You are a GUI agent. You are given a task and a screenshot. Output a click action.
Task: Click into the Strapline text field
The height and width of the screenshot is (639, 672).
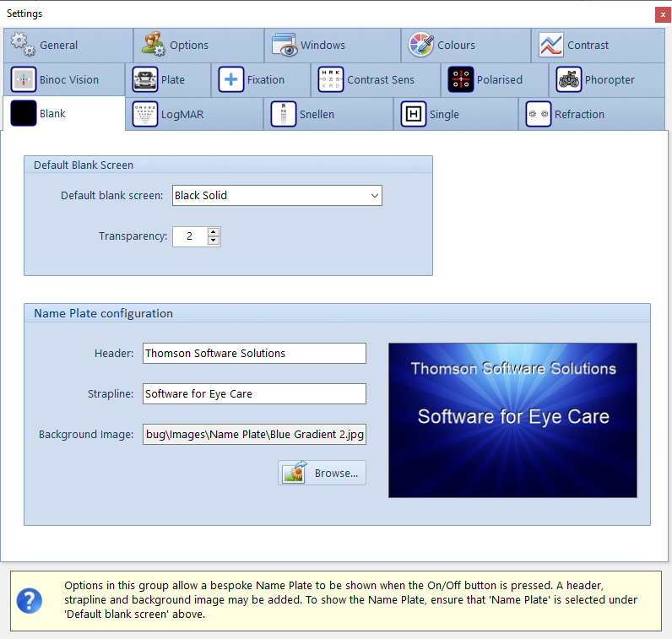(x=254, y=393)
